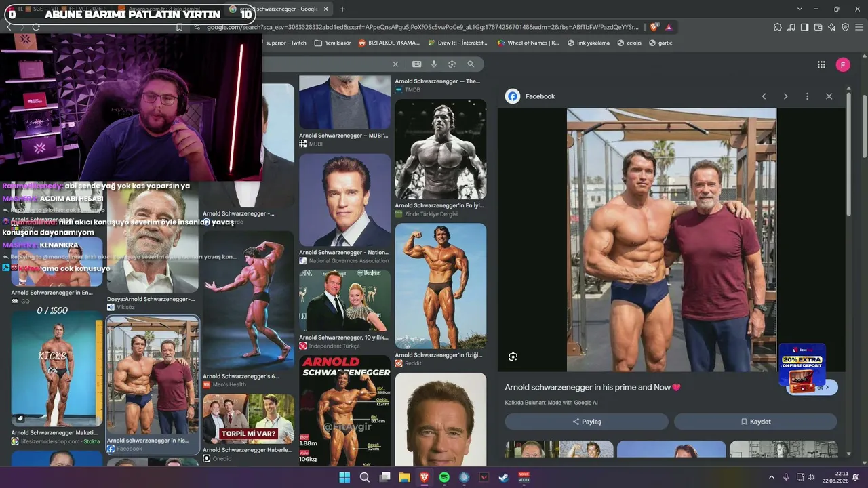Open the cekilis bookmark
The width and height of the screenshot is (868, 488).
pyautogui.click(x=629, y=43)
